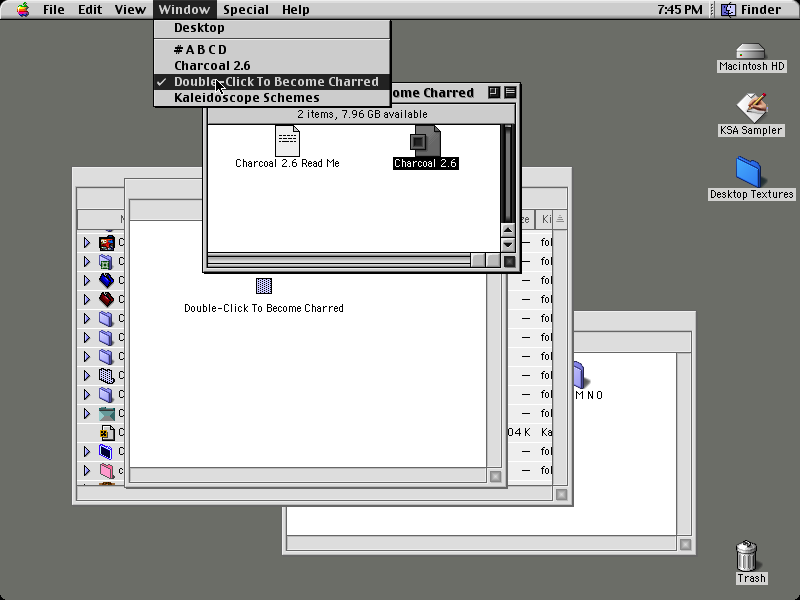Click the collapse box in Charred window title bar
Image resolution: width=800 pixels, height=600 pixels.
pos(510,92)
